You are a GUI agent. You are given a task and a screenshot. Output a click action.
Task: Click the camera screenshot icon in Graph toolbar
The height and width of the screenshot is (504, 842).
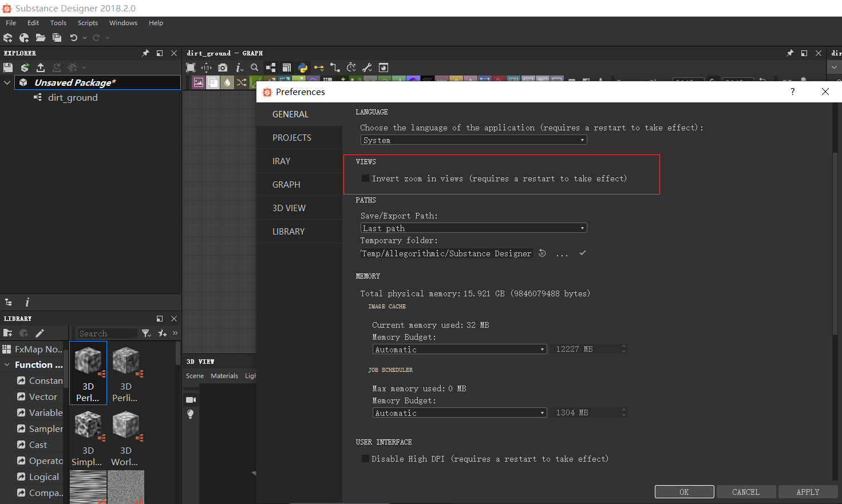(x=223, y=68)
